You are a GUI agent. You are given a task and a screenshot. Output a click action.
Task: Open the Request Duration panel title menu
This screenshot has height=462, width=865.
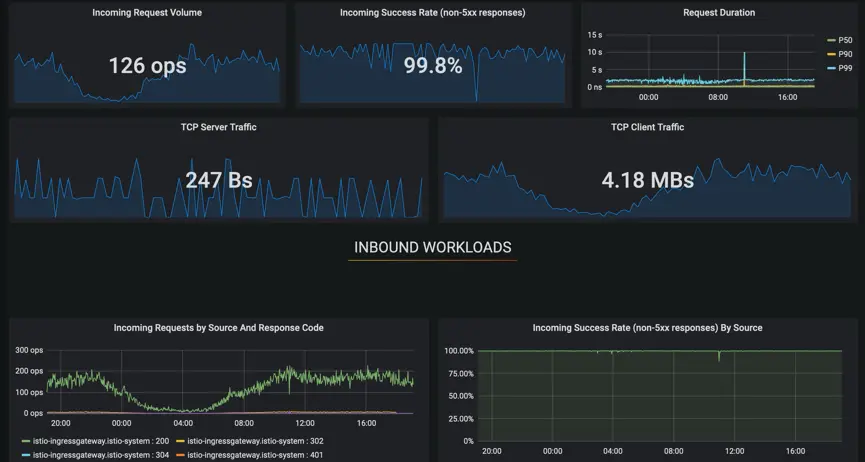click(719, 12)
